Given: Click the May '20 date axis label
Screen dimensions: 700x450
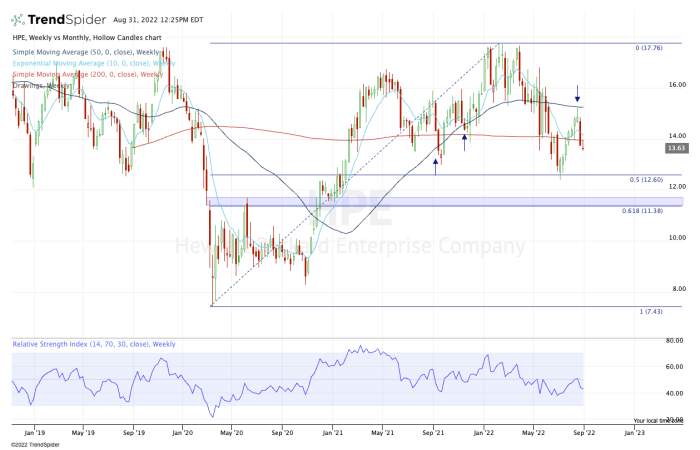Looking at the screenshot, I should coord(232,433).
